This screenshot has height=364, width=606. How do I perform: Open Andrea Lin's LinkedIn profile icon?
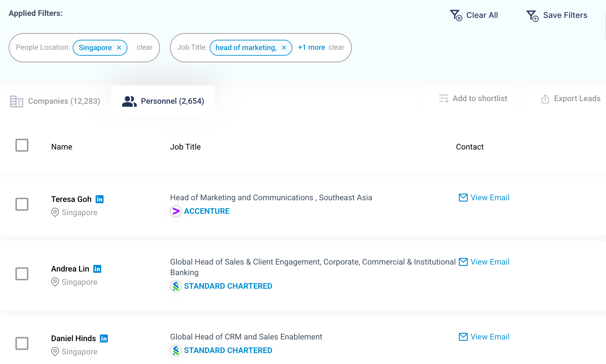pos(97,269)
